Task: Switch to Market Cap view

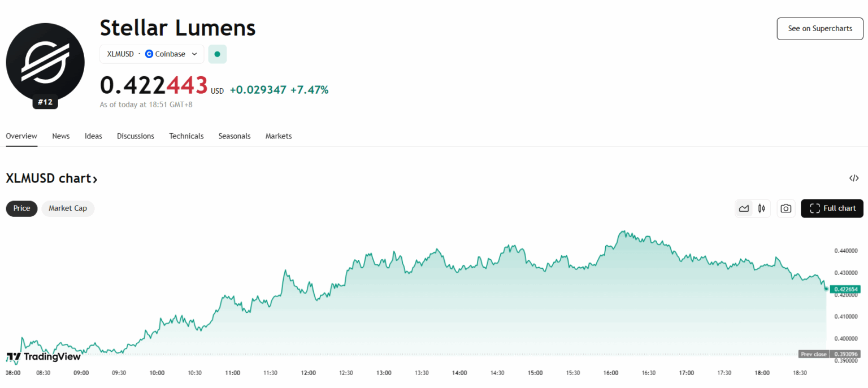Action: point(68,208)
